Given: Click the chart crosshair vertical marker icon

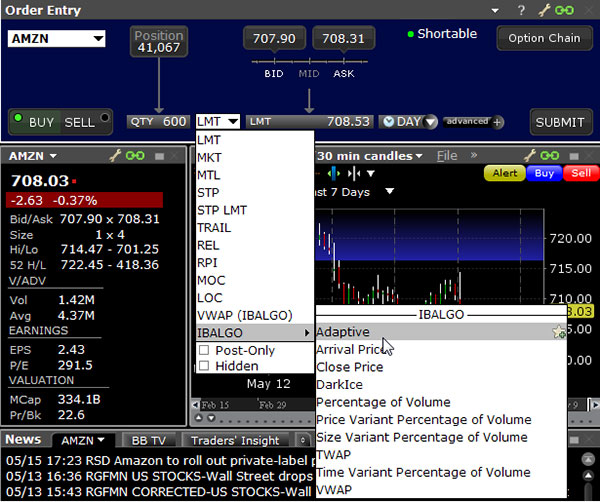Looking at the screenshot, I should [x=354, y=174].
